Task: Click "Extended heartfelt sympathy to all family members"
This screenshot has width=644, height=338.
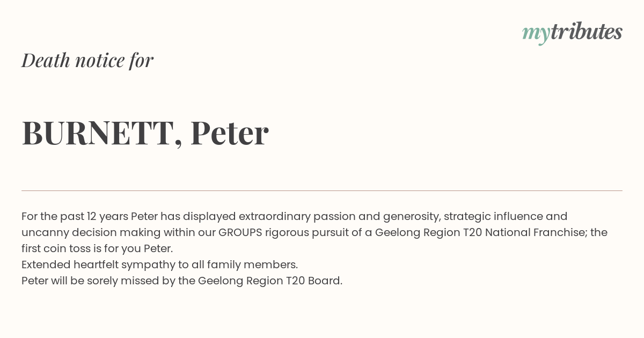Action: [x=159, y=264]
